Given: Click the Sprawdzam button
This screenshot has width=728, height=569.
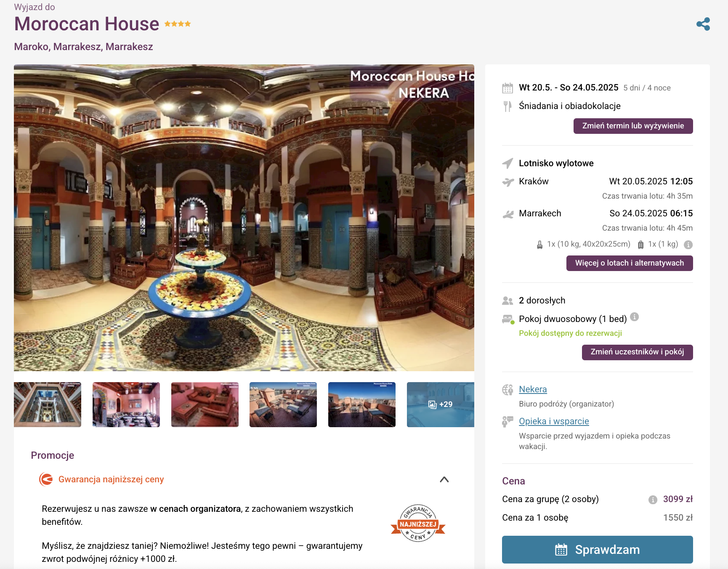Looking at the screenshot, I should coord(597,550).
